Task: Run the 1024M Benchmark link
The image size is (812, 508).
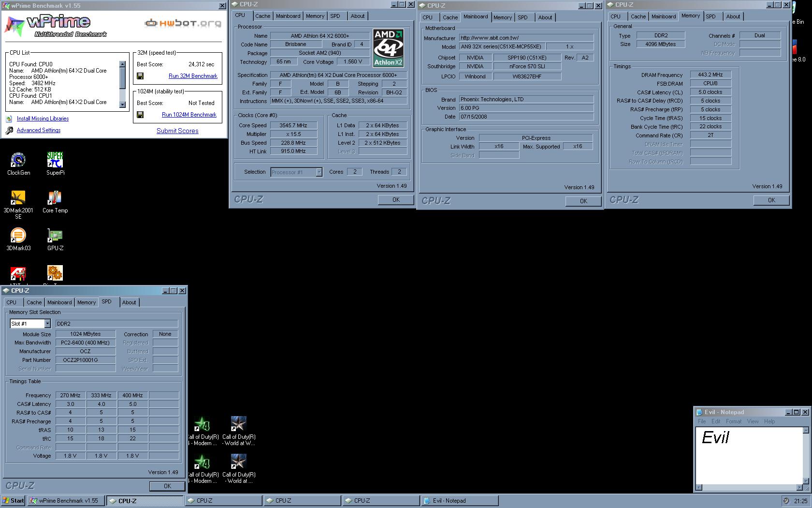Action: click(x=189, y=115)
